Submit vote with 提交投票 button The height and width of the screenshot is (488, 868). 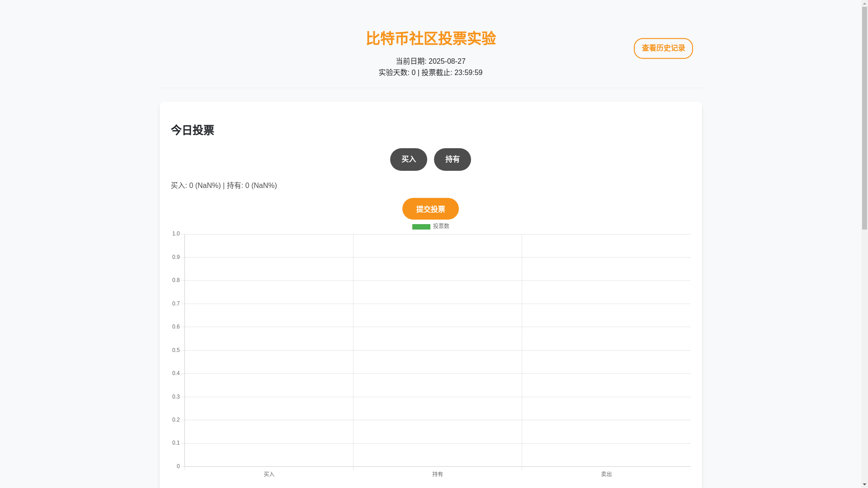click(x=430, y=209)
